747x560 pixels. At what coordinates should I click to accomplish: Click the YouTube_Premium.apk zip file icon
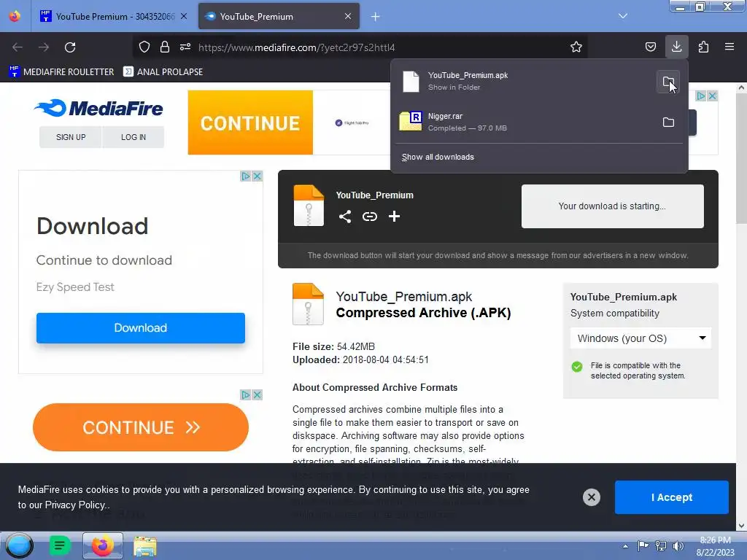(x=309, y=304)
